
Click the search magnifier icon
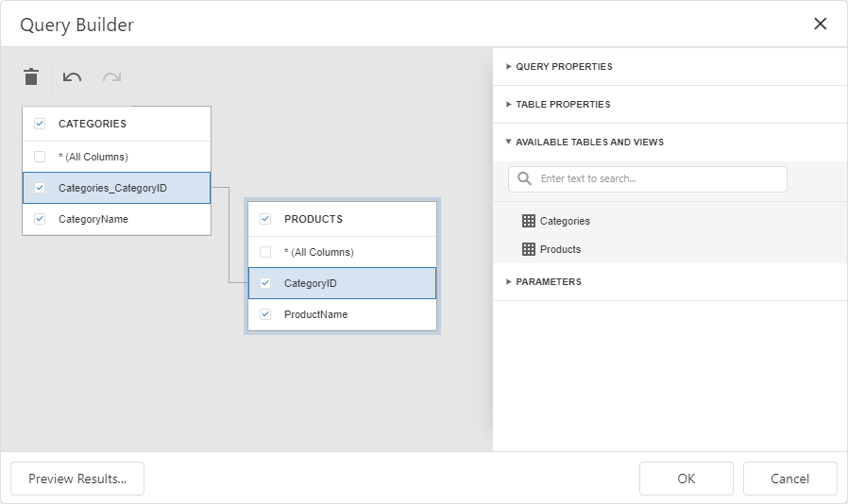(524, 178)
